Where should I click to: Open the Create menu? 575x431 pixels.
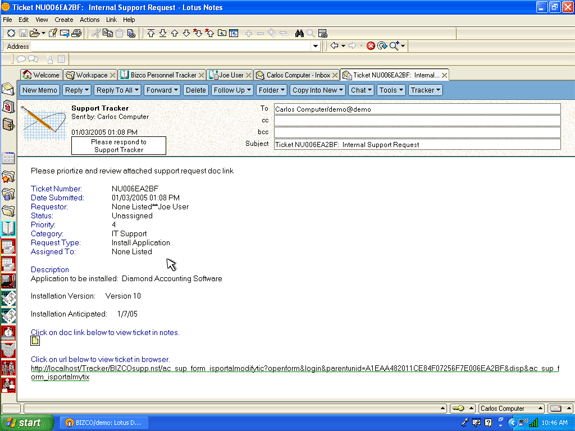tap(64, 20)
